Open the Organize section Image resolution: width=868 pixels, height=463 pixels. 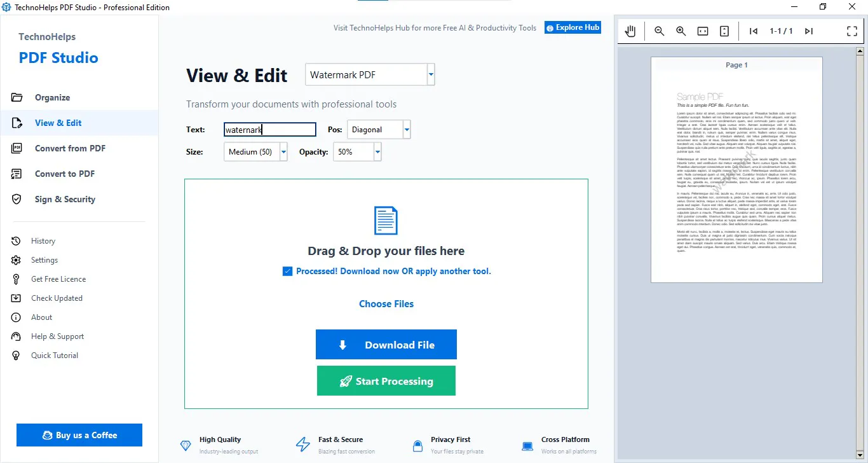(x=79, y=97)
